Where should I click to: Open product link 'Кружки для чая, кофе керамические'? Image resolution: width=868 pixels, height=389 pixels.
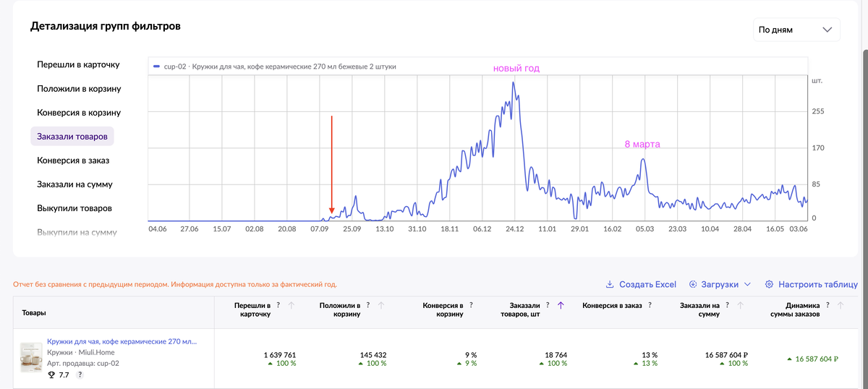click(x=122, y=341)
